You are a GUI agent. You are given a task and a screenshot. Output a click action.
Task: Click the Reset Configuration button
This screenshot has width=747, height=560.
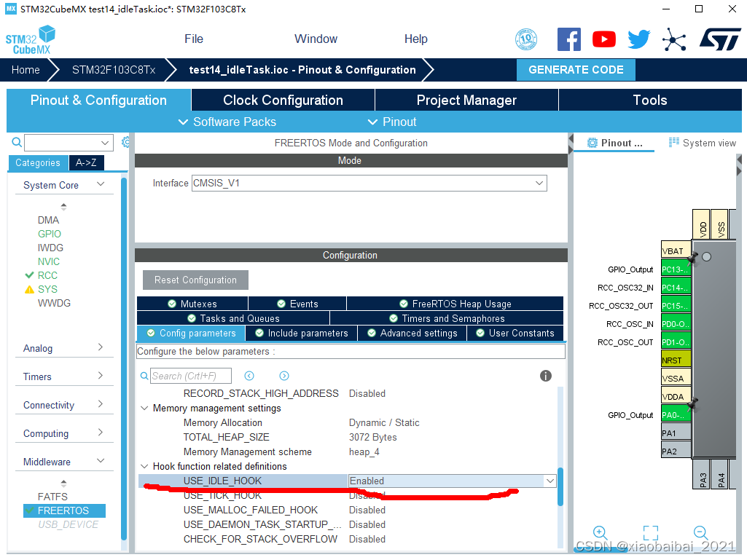coord(195,280)
